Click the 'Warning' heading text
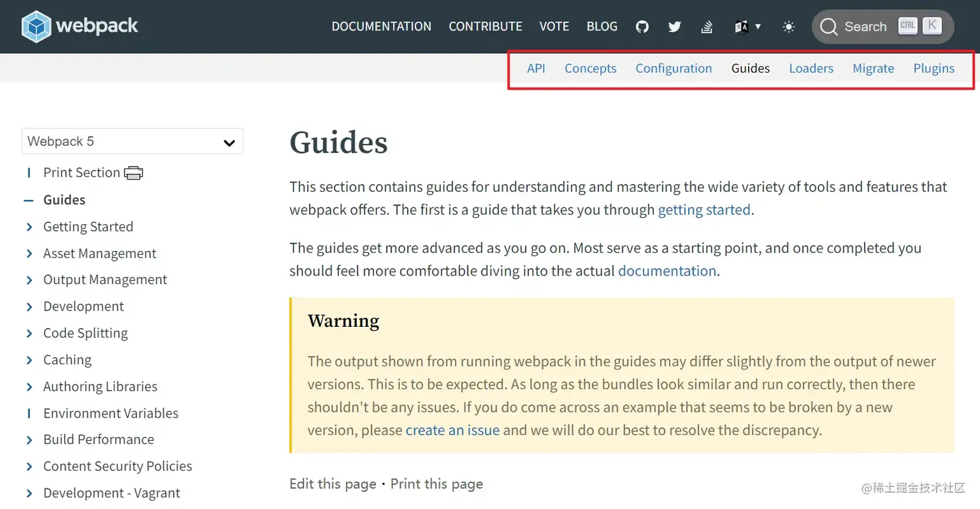Image resolution: width=980 pixels, height=509 pixels. [344, 320]
